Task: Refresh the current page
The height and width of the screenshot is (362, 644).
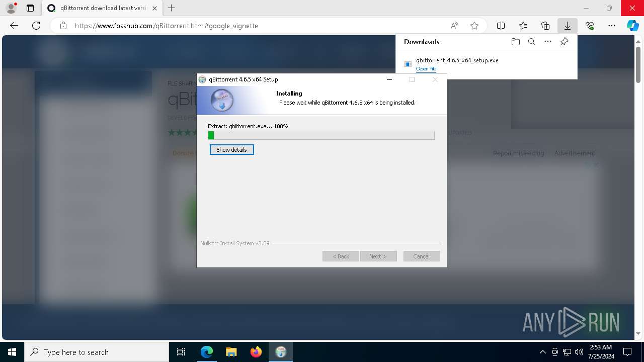Action: [36, 26]
